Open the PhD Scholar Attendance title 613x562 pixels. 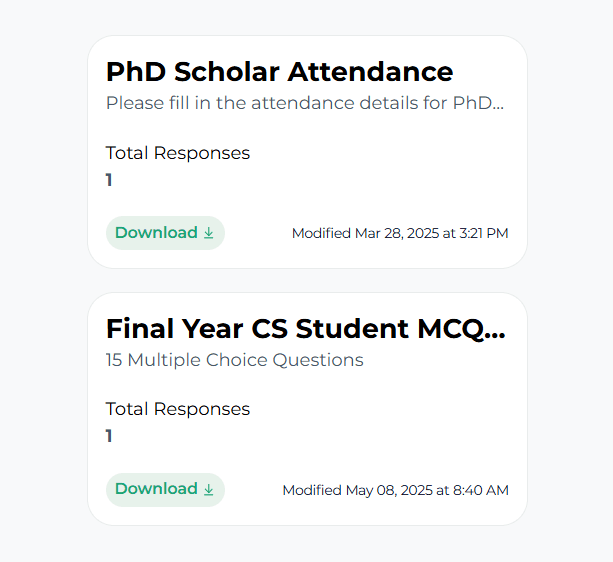280,72
